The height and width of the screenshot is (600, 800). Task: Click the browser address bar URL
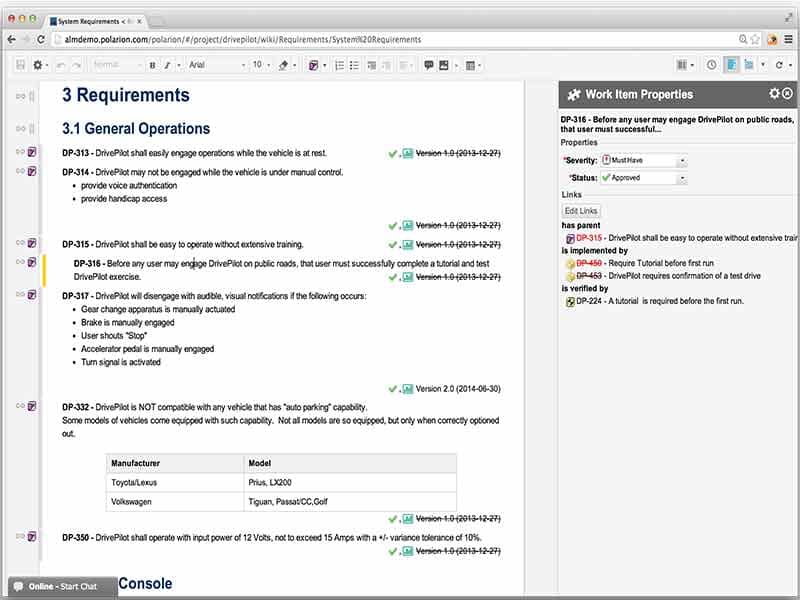(x=243, y=39)
